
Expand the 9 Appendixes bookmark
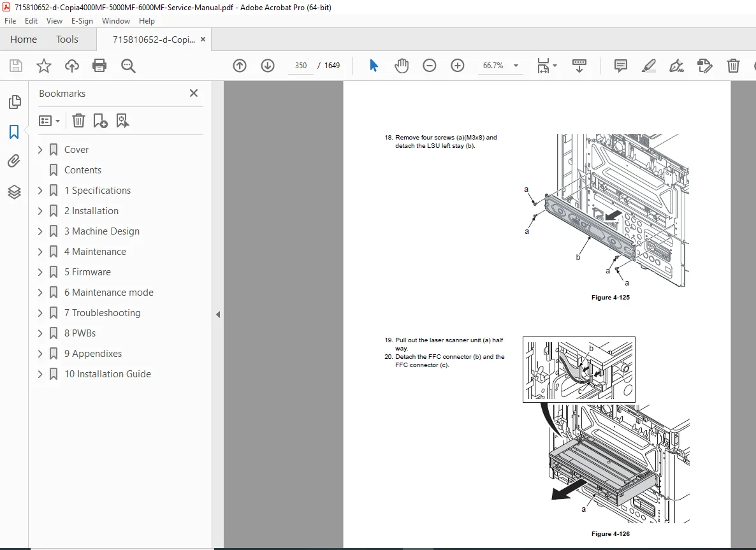pos(40,354)
